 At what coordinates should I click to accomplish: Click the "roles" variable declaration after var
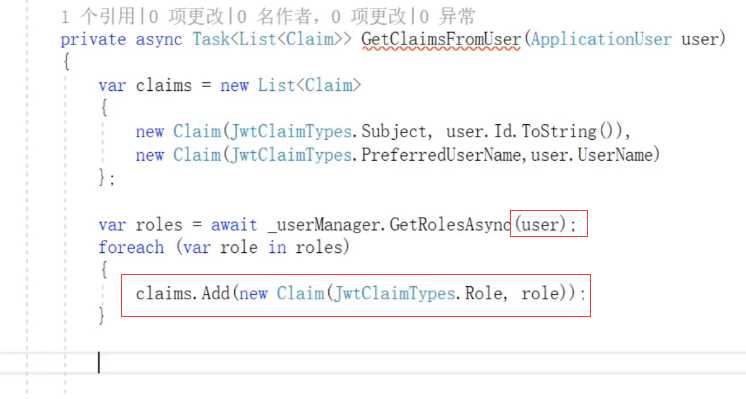coord(159,224)
